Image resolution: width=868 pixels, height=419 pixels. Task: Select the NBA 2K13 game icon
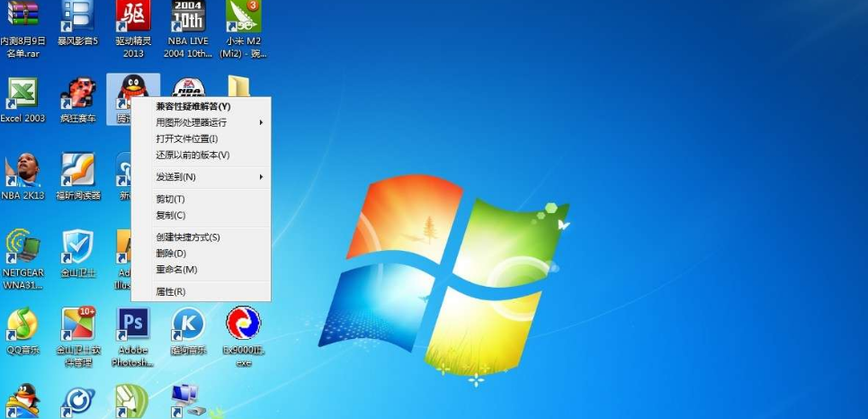click(x=22, y=170)
